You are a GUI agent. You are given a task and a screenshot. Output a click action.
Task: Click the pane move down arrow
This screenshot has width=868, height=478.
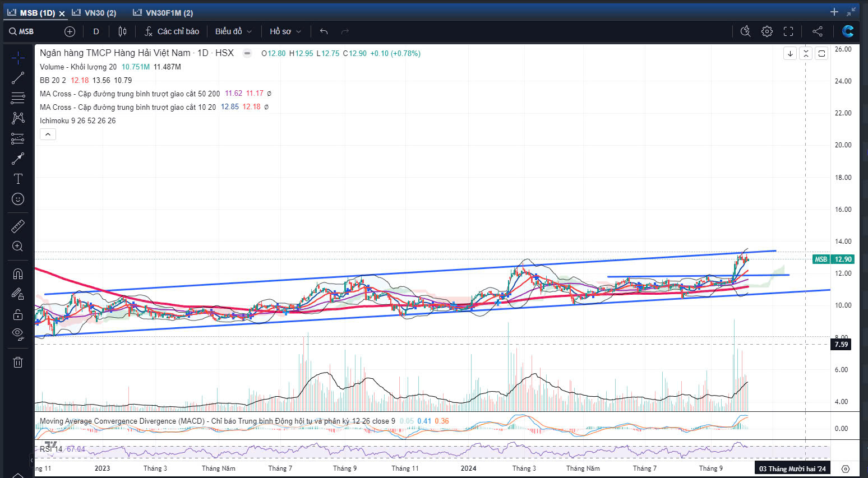coord(790,54)
